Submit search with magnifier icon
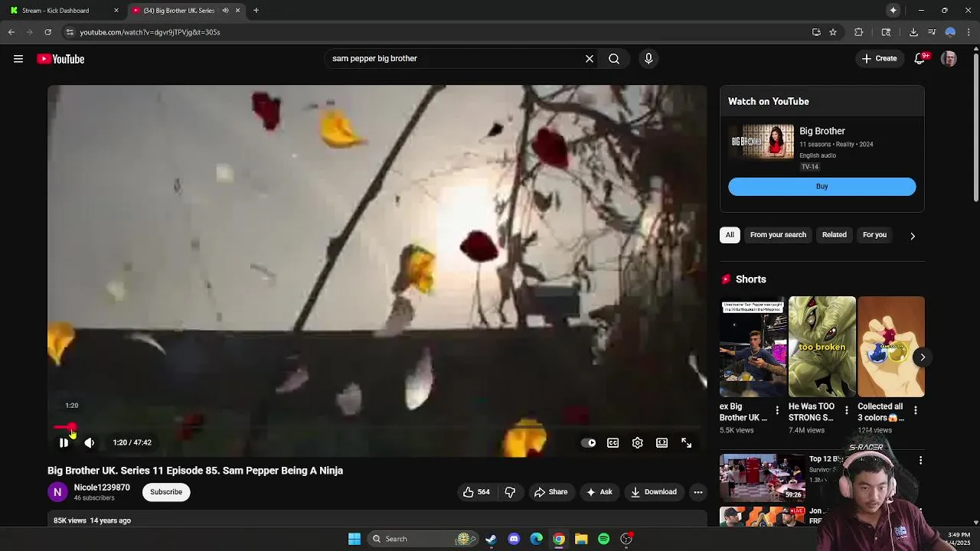This screenshot has height=551, width=980. 614,59
